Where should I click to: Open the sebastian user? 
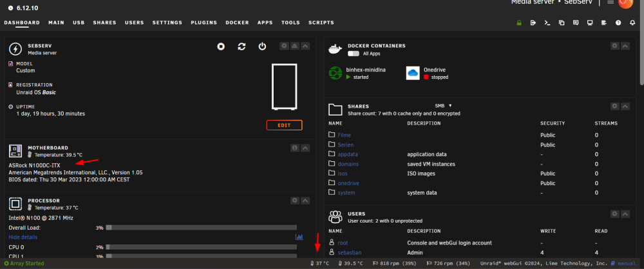coord(350,252)
